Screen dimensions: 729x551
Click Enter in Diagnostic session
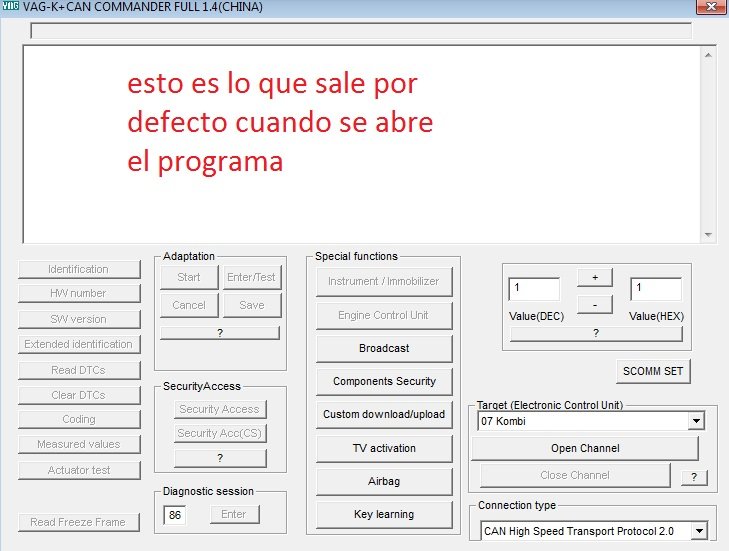pyautogui.click(x=234, y=514)
